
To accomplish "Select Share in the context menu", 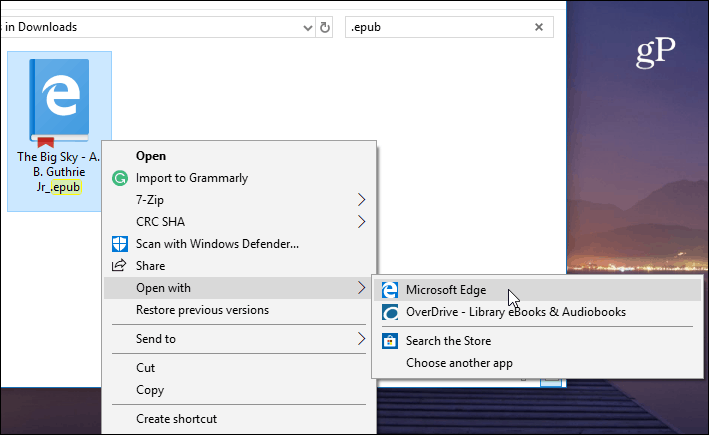I will click(240, 266).
